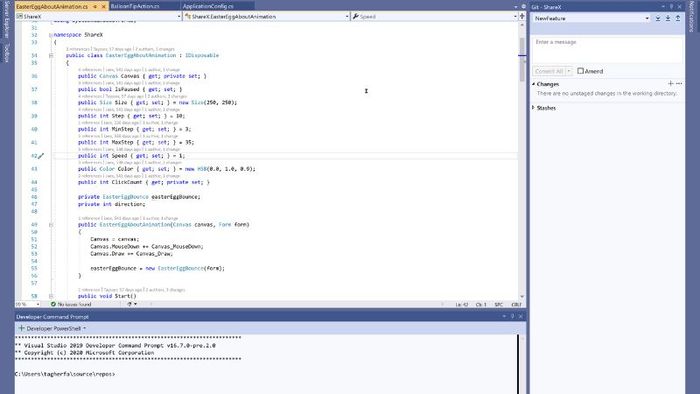Click the CodeLens info above the class declaration

pyautogui.click(x=120, y=49)
